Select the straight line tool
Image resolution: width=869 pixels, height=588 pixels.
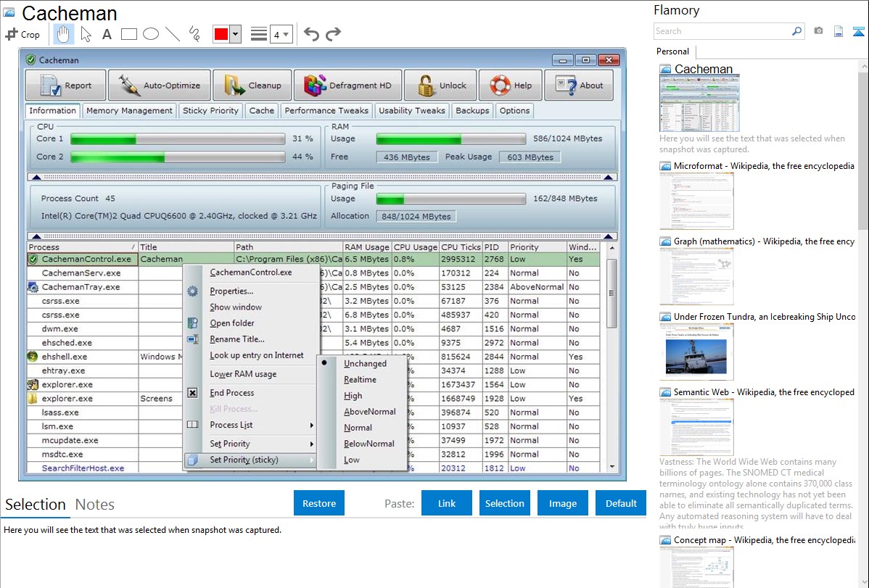click(173, 34)
